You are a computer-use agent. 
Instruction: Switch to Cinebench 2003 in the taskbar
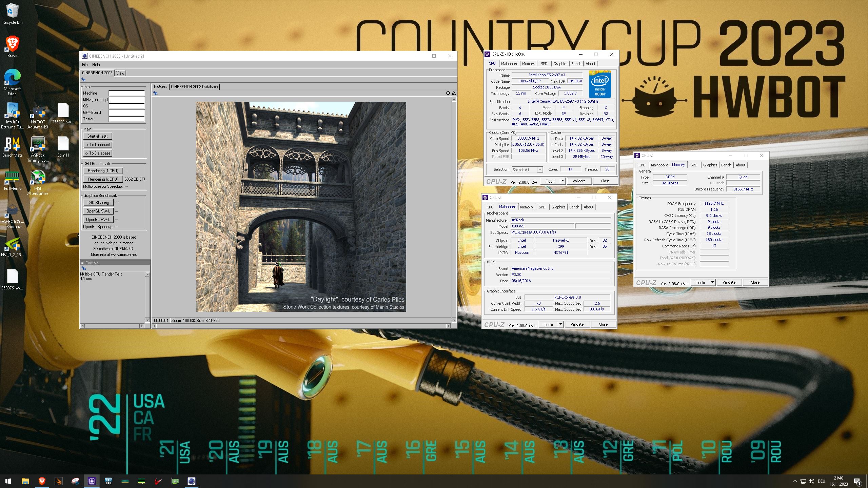pos(192,481)
